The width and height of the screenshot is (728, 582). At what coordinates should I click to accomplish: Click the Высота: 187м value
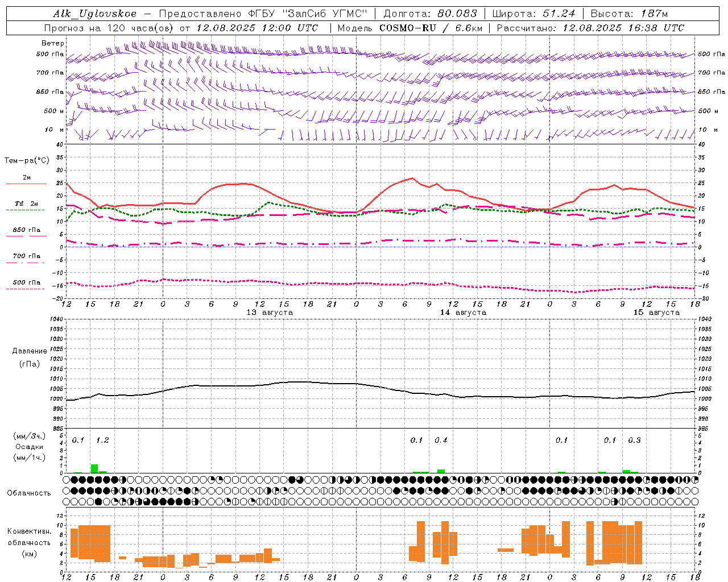pyautogui.click(x=629, y=14)
